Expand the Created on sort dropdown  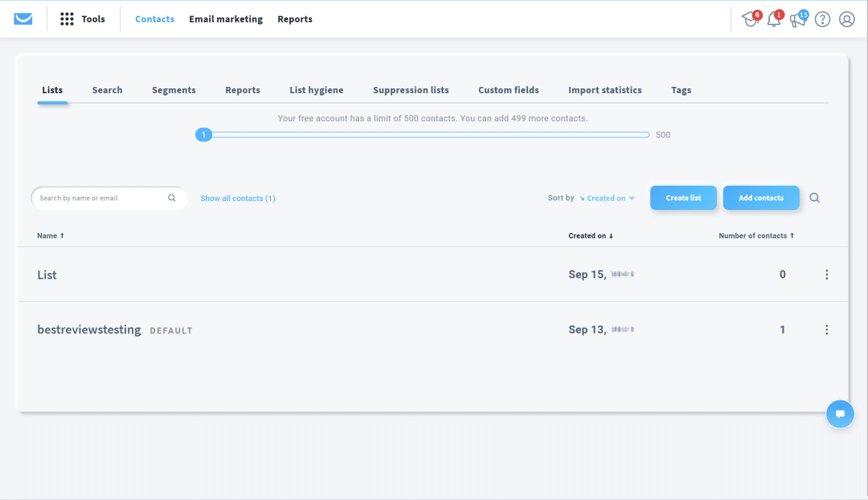coord(608,198)
